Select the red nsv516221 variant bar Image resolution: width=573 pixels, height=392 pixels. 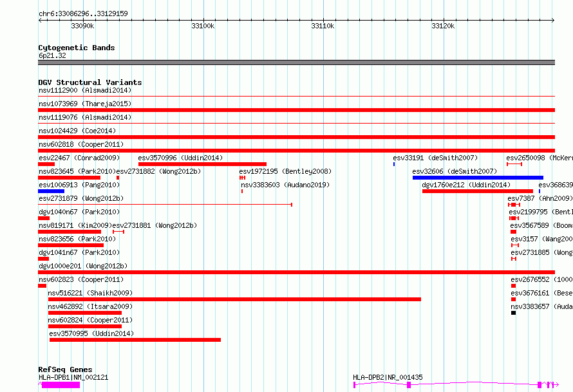point(234,299)
